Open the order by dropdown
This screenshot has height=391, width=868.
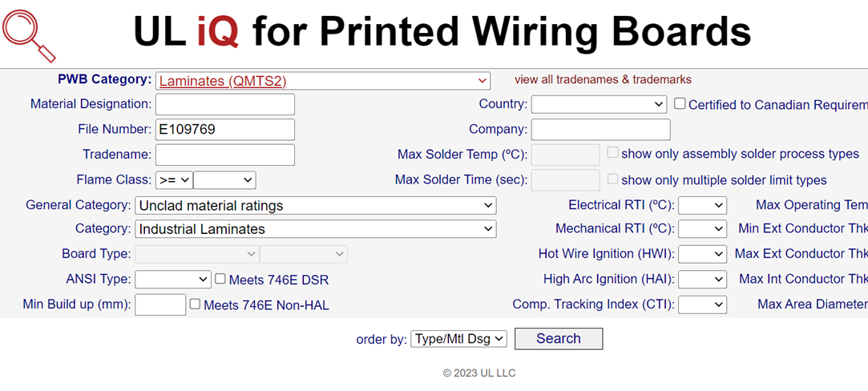pos(459,339)
